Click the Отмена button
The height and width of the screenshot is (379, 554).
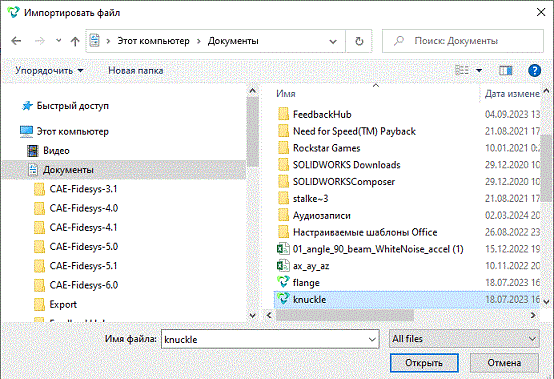click(504, 363)
